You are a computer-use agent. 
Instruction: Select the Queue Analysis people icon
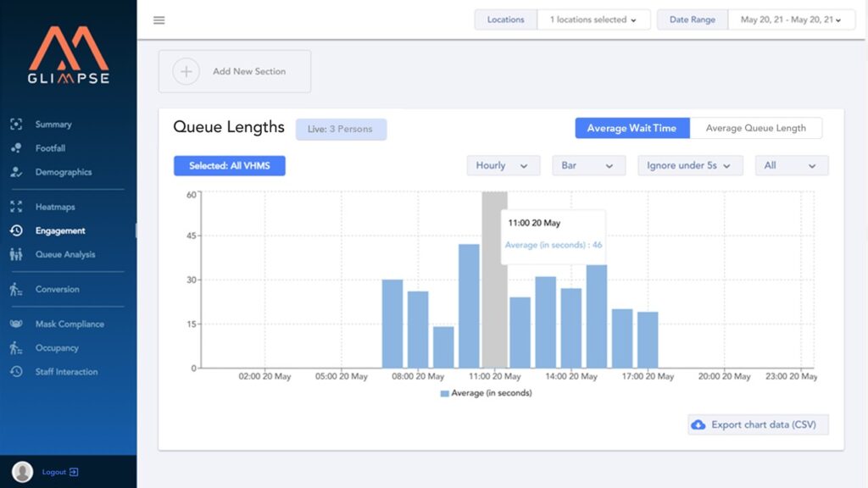click(16, 254)
